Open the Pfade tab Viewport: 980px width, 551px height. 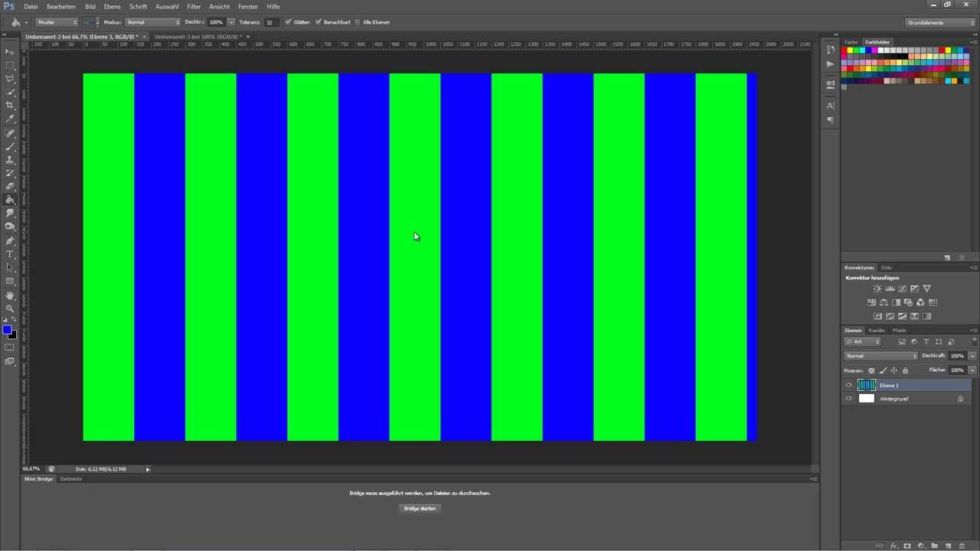900,330
